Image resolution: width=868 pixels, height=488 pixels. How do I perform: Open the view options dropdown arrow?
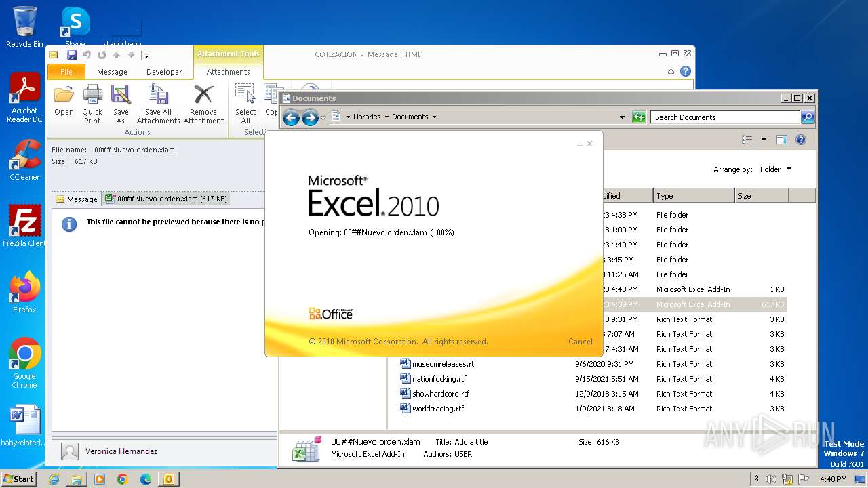pyautogui.click(x=764, y=140)
